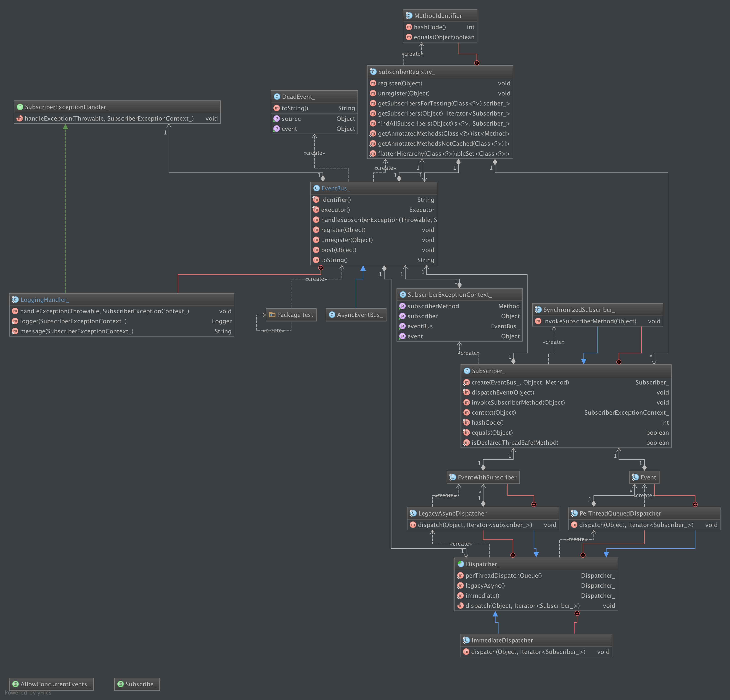Select the getSubscribers(Object) row in SubscriberRegistry_

(410, 113)
